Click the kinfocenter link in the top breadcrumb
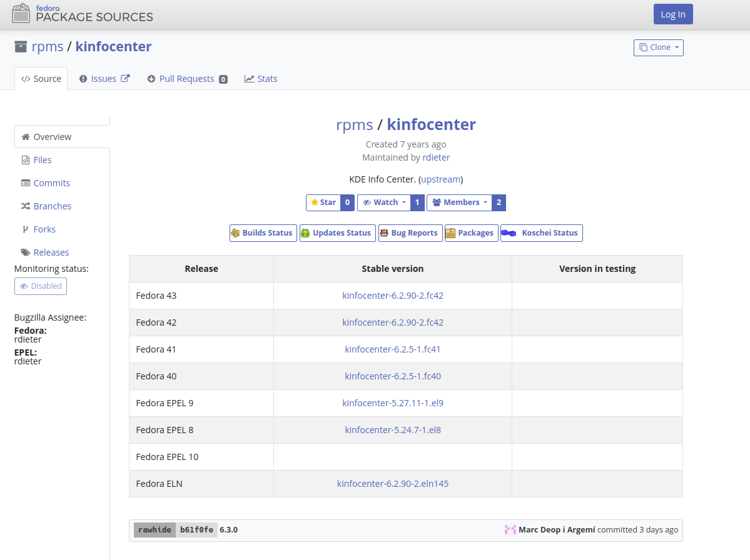 (x=113, y=46)
